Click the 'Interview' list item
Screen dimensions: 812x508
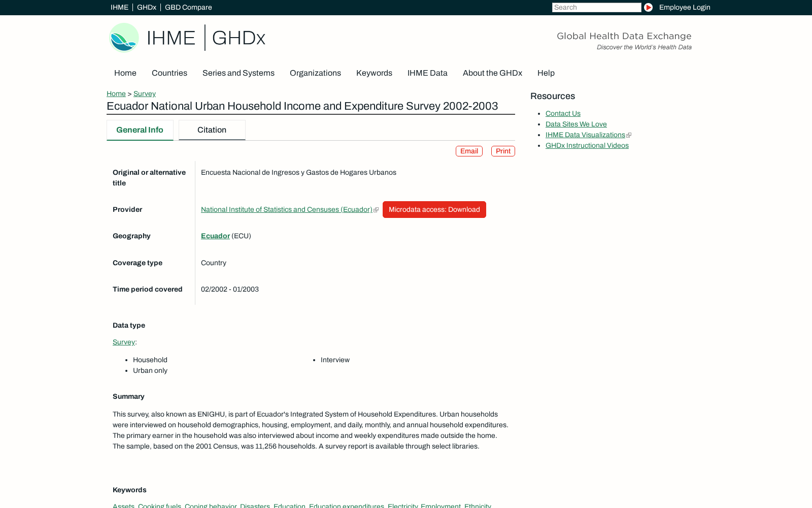pos(335,360)
